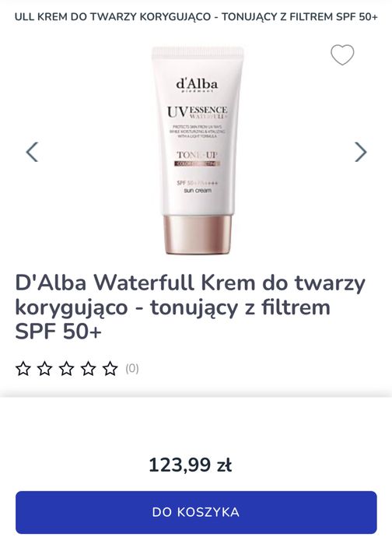Add item to cart via DO KOSZYKA

(x=196, y=512)
